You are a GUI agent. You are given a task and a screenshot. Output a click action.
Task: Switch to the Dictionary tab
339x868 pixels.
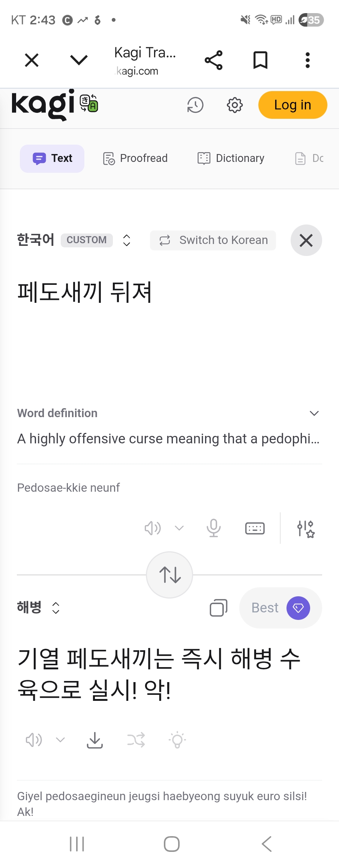[x=231, y=159]
